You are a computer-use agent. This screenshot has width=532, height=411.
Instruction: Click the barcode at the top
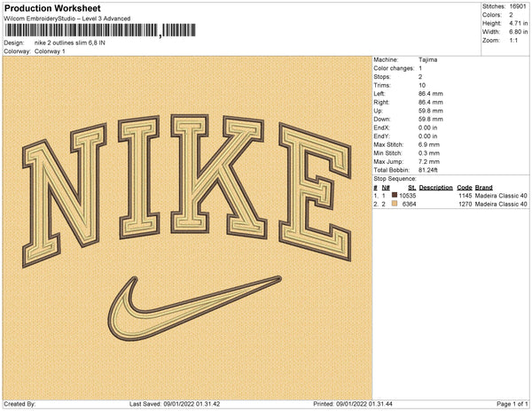tap(100, 30)
